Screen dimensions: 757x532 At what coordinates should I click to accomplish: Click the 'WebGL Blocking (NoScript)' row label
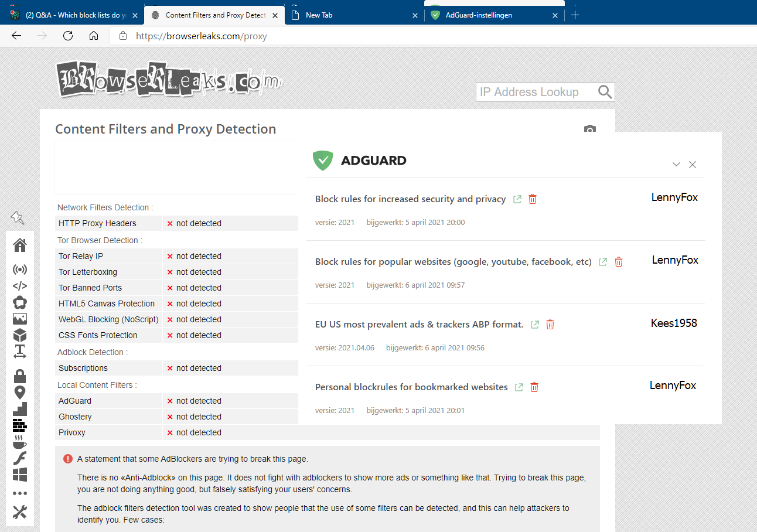point(108,319)
